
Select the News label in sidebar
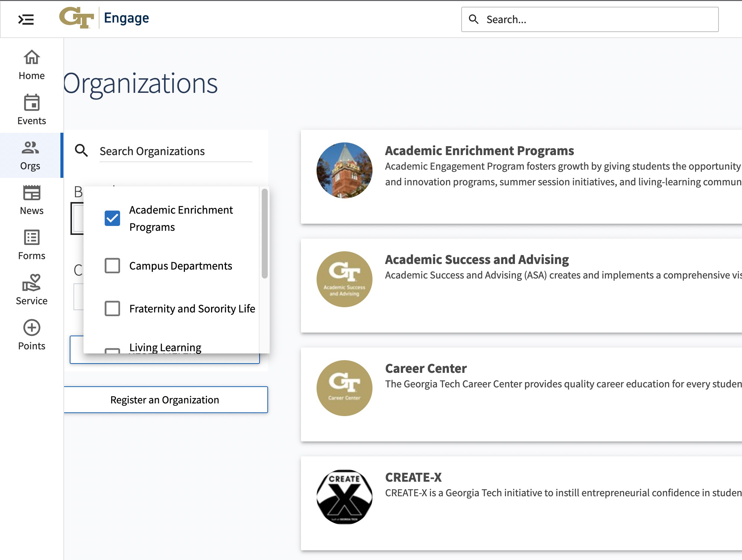coord(32,211)
